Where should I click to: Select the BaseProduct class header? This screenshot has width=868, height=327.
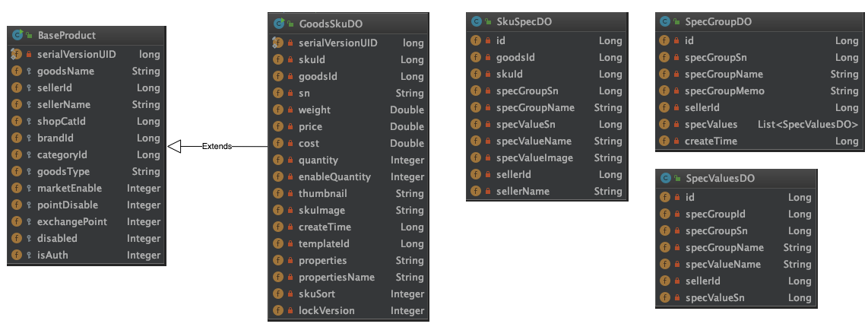pos(87,35)
